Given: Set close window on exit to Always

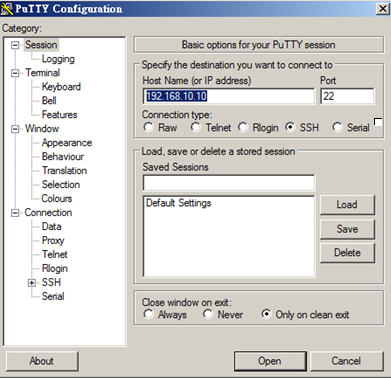Looking at the screenshot, I should [x=148, y=314].
